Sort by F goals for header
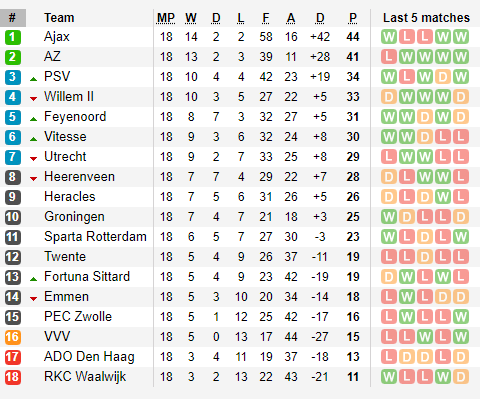 click(x=266, y=18)
